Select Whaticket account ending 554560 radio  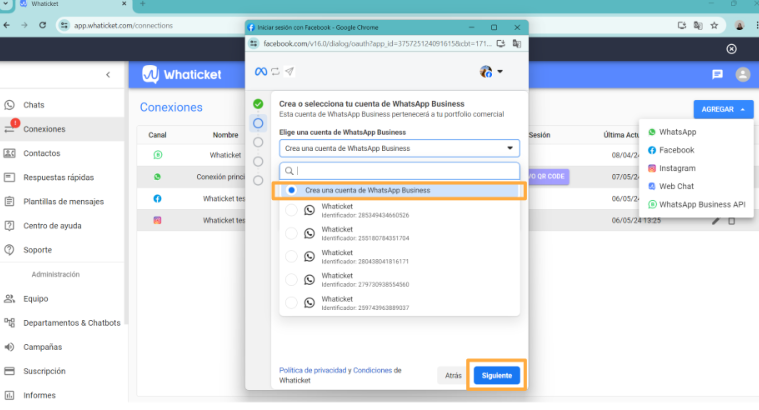[291, 279]
